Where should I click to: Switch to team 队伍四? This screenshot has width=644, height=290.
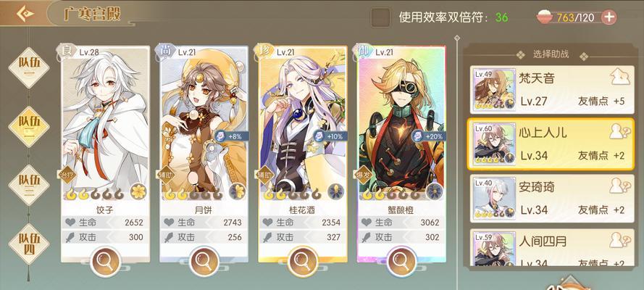pyautogui.click(x=29, y=244)
